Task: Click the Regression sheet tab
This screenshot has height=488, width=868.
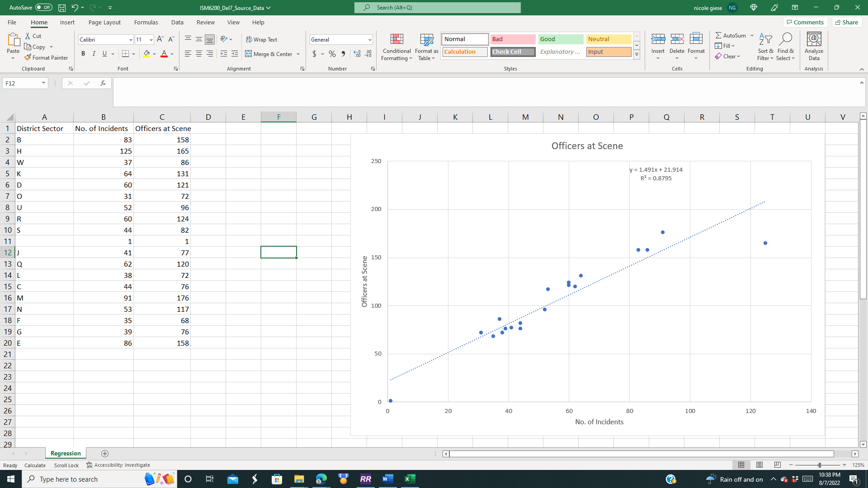Action: tap(66, 454)
